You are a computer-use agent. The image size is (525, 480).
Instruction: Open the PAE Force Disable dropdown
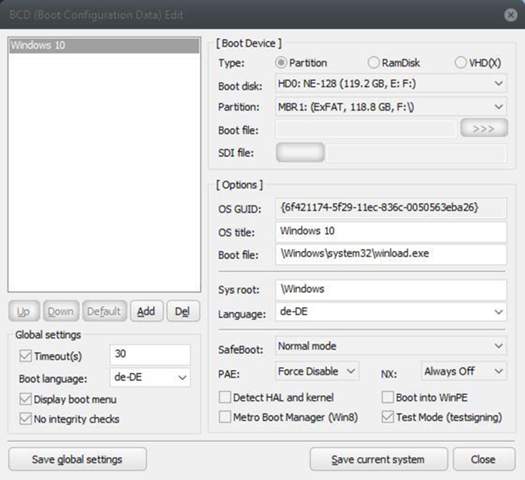pyautogui.click(x=317, y=371)
